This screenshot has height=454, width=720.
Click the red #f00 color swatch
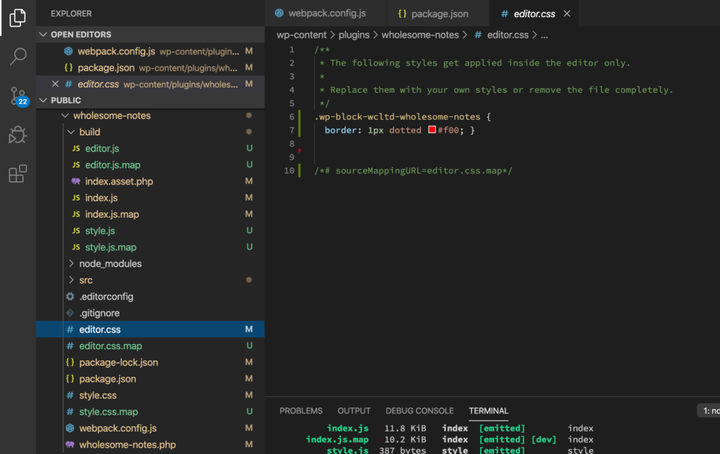point(432,129)
